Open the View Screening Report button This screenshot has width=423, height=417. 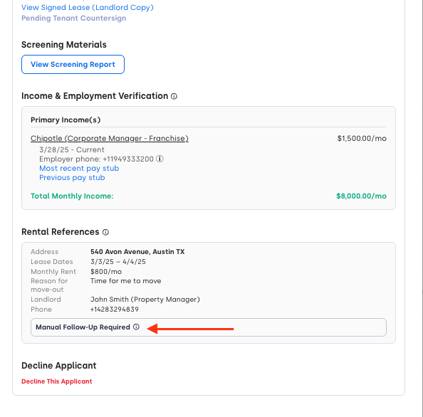point(73,64)
